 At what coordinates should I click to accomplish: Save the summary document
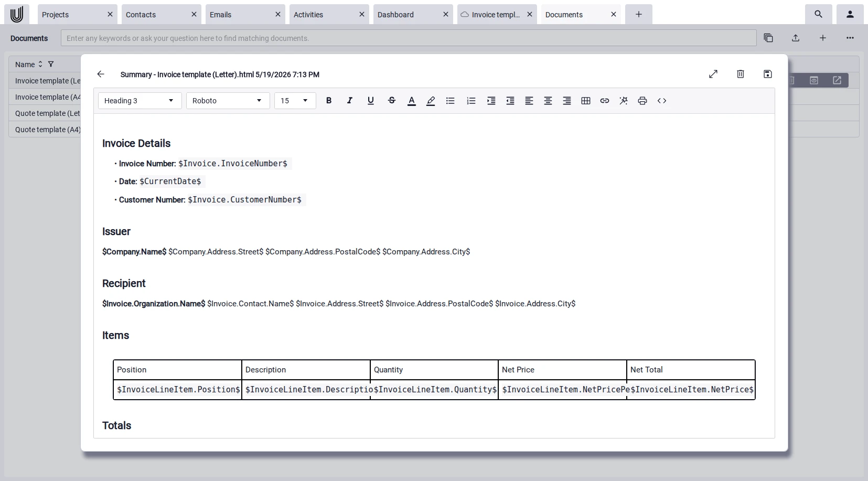[x=768, y=74]
